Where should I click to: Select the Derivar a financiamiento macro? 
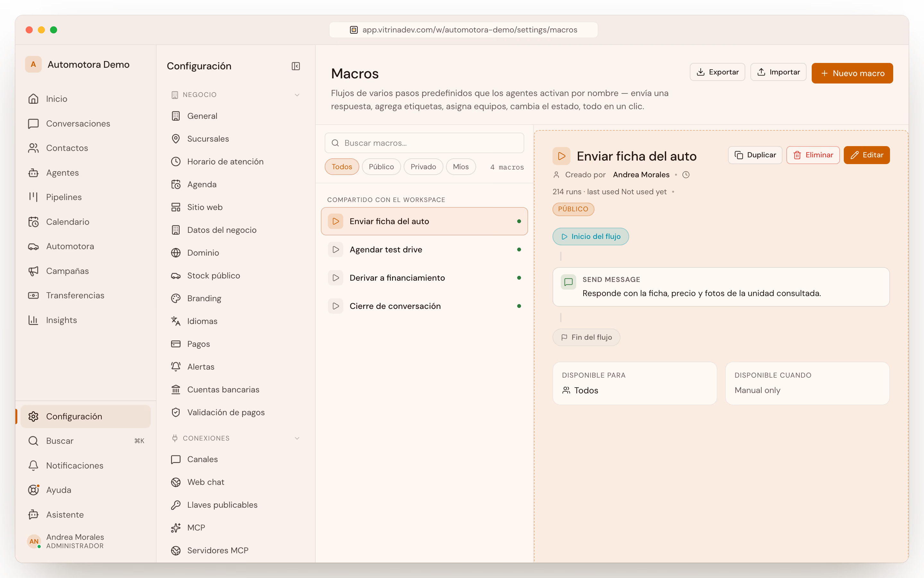tap(424, 278)
